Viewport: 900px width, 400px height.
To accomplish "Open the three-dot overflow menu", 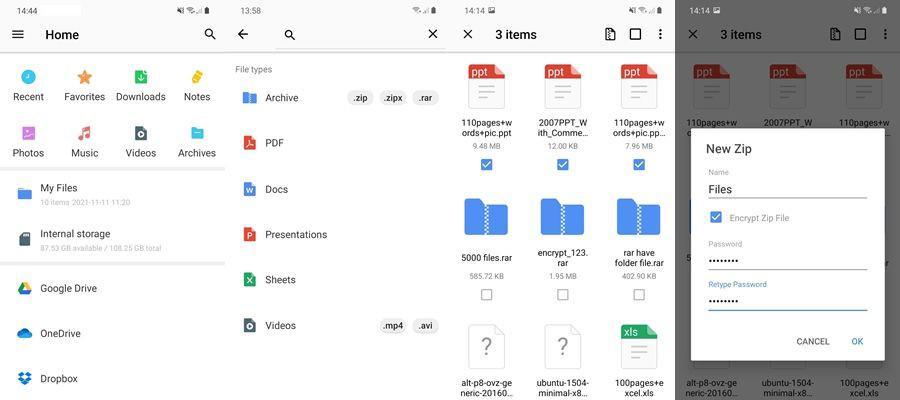I will click(660, 34).
